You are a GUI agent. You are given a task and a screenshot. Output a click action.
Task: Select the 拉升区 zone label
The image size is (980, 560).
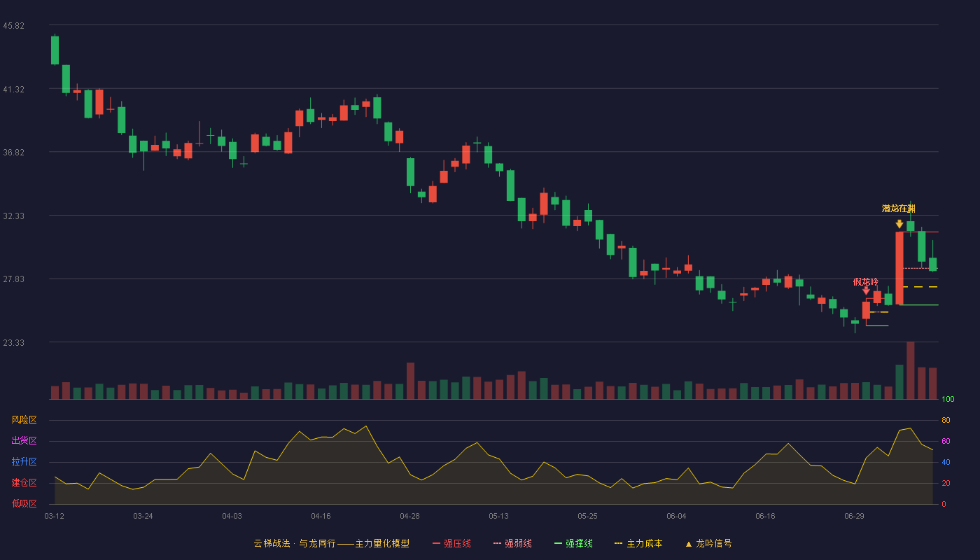[x=24, y=462]
